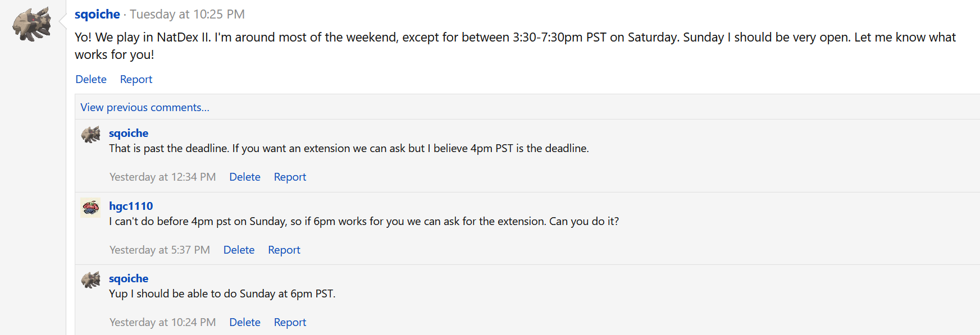
Task: Report the main NatDex II post
Action: point(136,79)
